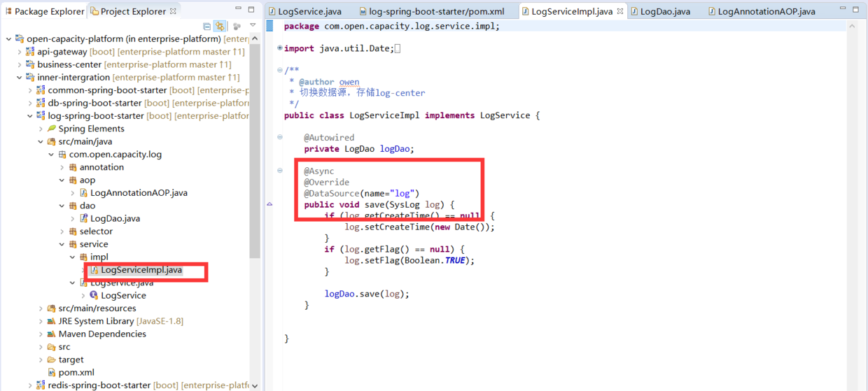Collapse the log-spring-boot-starter module
The image size is (868, 391).
coord(29,116)
